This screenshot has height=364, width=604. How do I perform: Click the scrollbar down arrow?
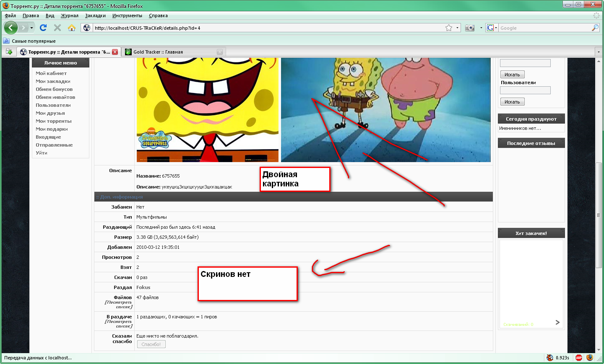pos(599,350)
